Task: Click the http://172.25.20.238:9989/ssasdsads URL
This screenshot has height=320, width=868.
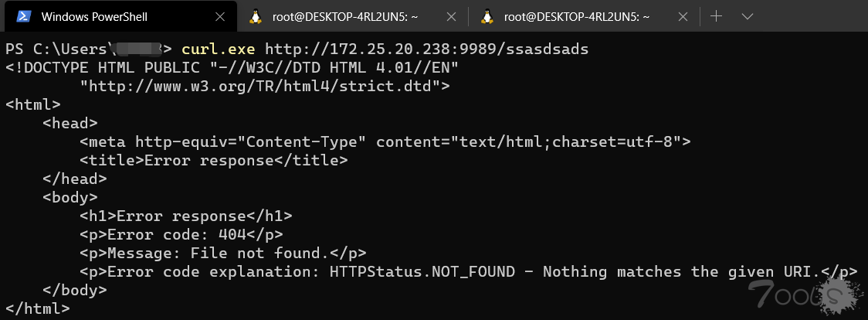Action: tap(427, 49)
